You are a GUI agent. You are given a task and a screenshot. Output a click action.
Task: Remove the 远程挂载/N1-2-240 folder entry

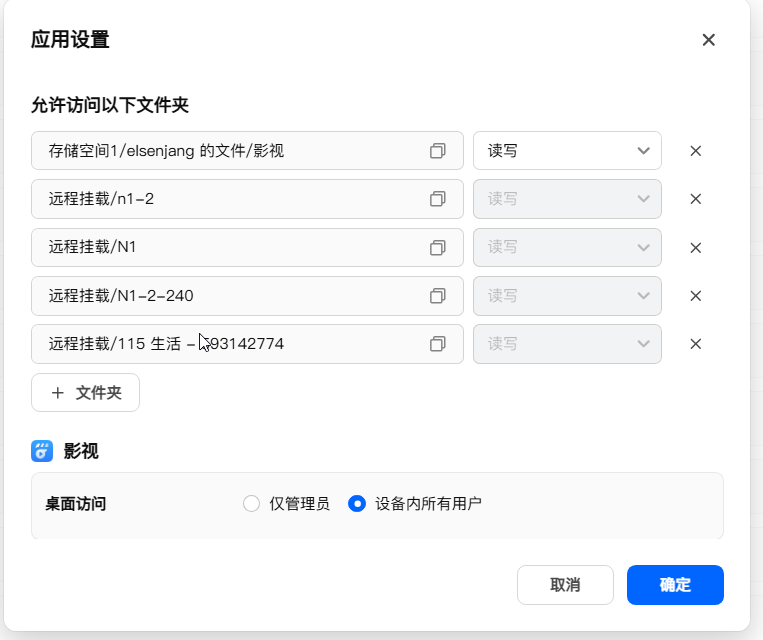click(696, 296)
